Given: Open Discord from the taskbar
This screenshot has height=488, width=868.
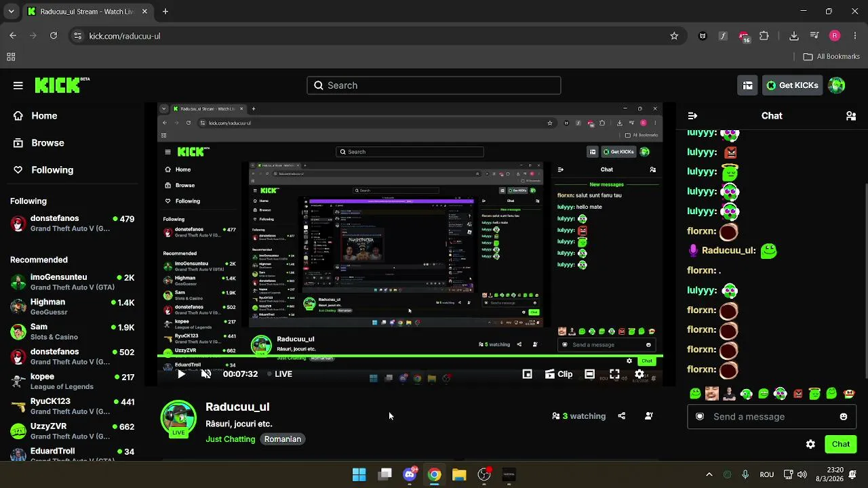Looking at the screenshot, I should [x=410, y=474].
